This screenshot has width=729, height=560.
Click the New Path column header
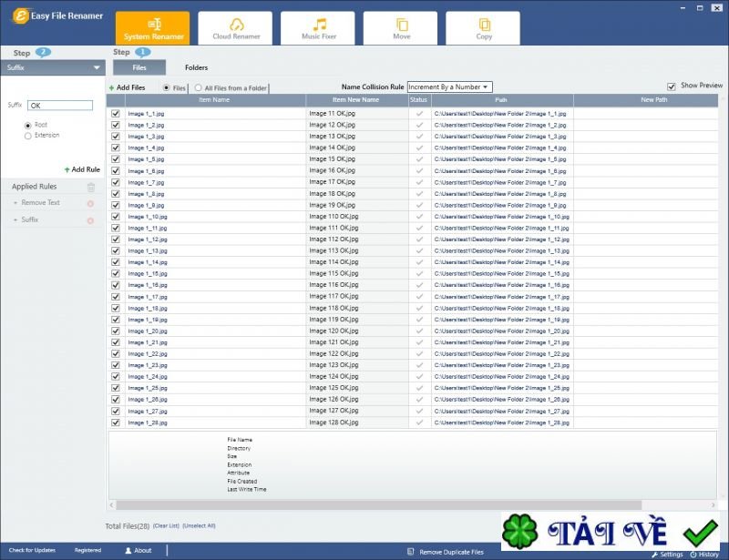tap(646, 100)
